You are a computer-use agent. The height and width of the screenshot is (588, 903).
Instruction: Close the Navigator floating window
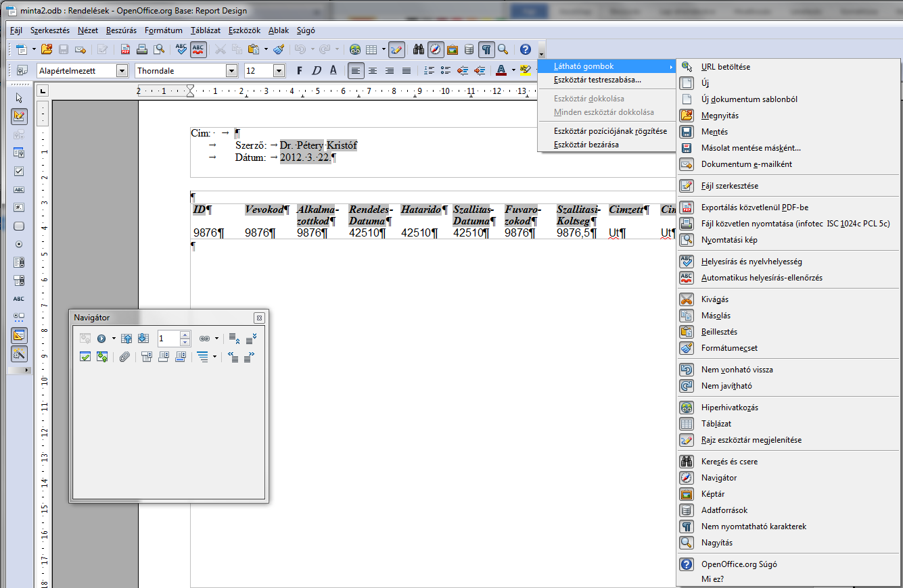(x=259, y=318)
